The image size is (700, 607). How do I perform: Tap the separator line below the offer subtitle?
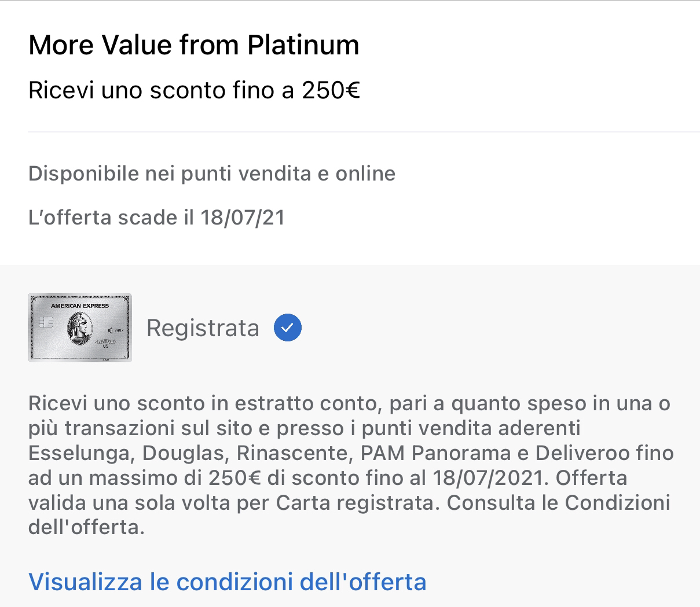coord(364,132)
